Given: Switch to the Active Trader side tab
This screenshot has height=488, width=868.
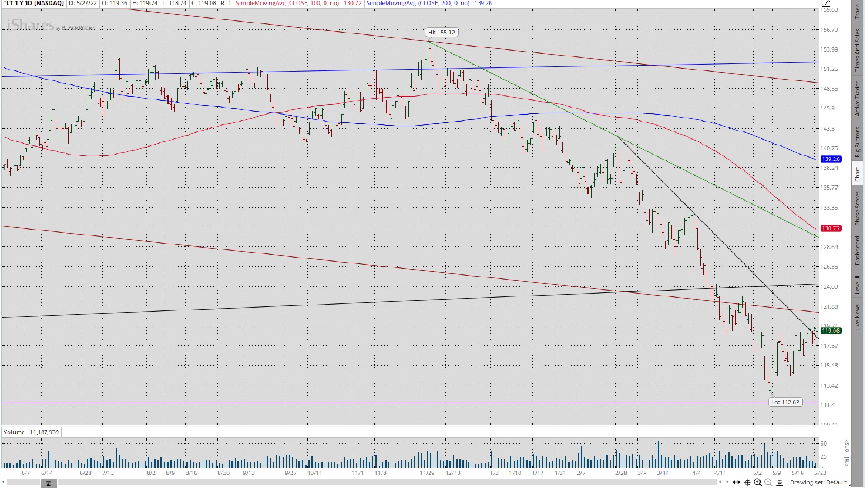Looking at the screenshot, I should tap(857, 98).
